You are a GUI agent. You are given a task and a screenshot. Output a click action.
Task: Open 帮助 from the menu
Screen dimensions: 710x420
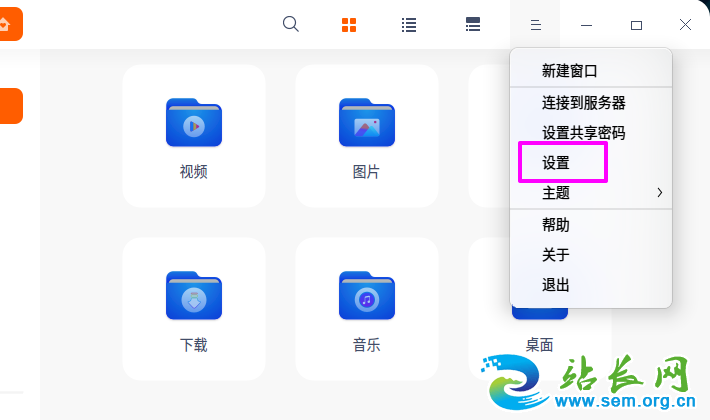tap(556, 225)
